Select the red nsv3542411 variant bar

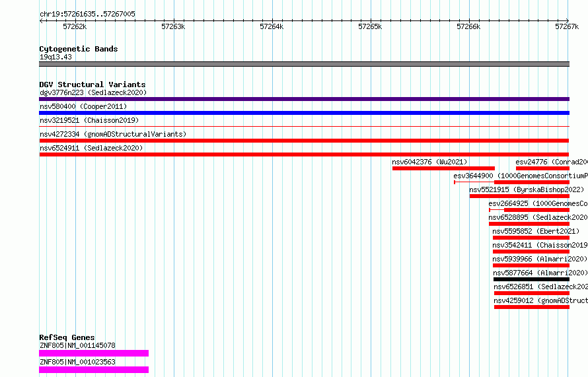point(531,252)
